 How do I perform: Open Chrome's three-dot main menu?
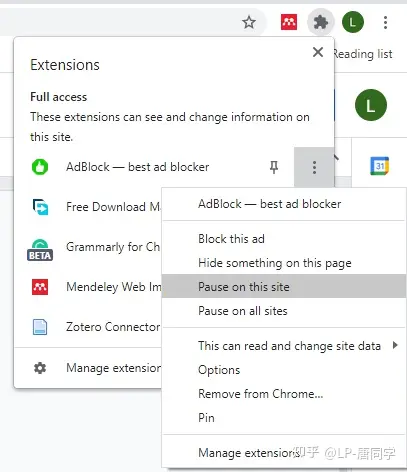(385, 23)
